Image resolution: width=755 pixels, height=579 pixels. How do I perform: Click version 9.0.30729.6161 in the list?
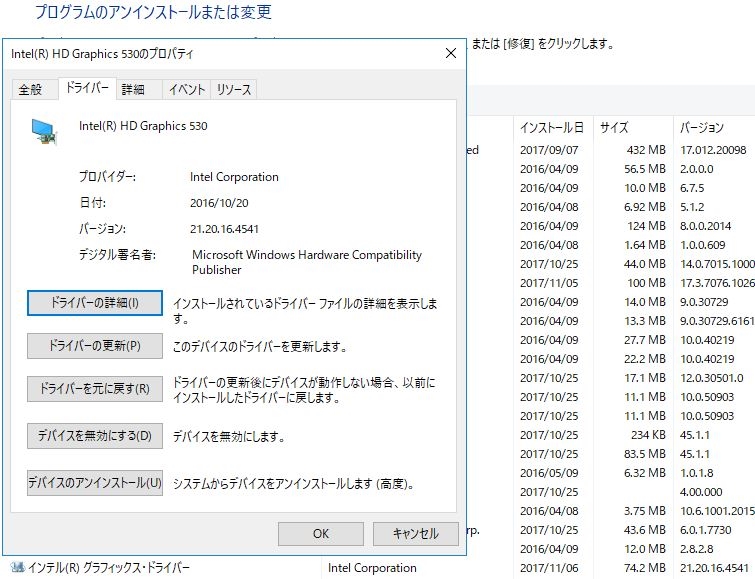coord(717,321)
